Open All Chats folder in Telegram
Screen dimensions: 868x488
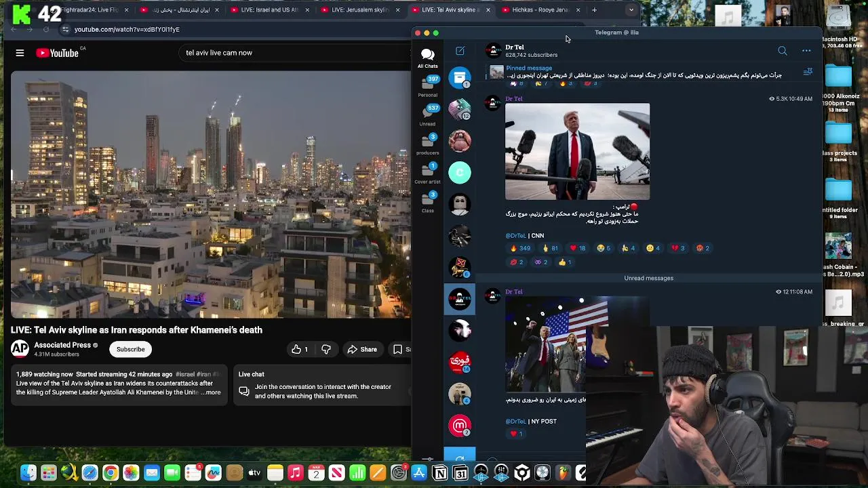[x=427, y=58]
